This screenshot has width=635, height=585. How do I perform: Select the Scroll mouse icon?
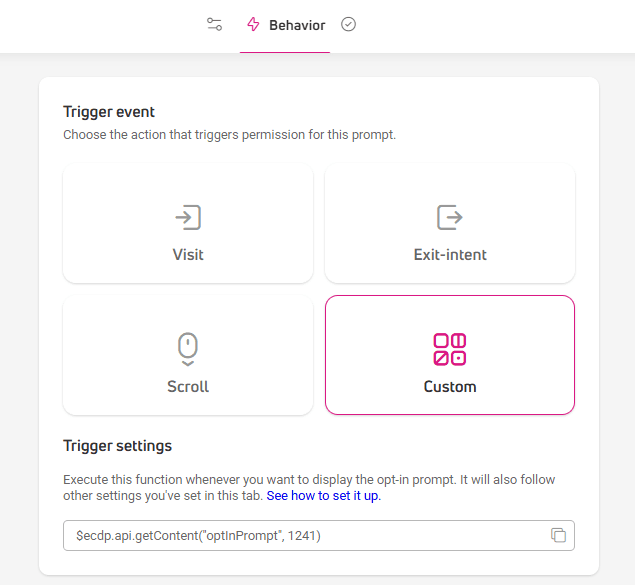click(x=188, y=349)
